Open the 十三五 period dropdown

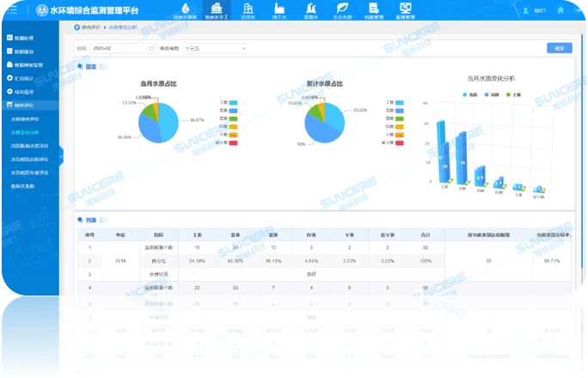[213, 49]
